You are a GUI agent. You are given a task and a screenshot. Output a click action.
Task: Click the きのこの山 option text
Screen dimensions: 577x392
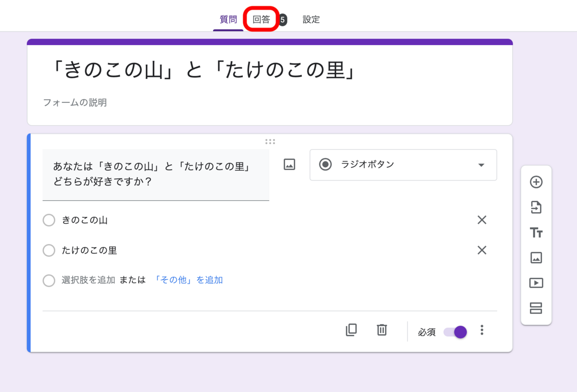click(85, 220)
